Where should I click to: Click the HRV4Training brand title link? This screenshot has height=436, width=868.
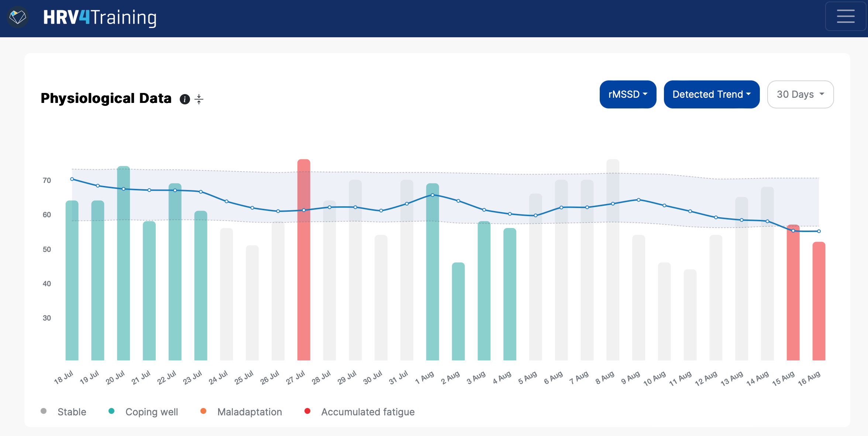100,17
